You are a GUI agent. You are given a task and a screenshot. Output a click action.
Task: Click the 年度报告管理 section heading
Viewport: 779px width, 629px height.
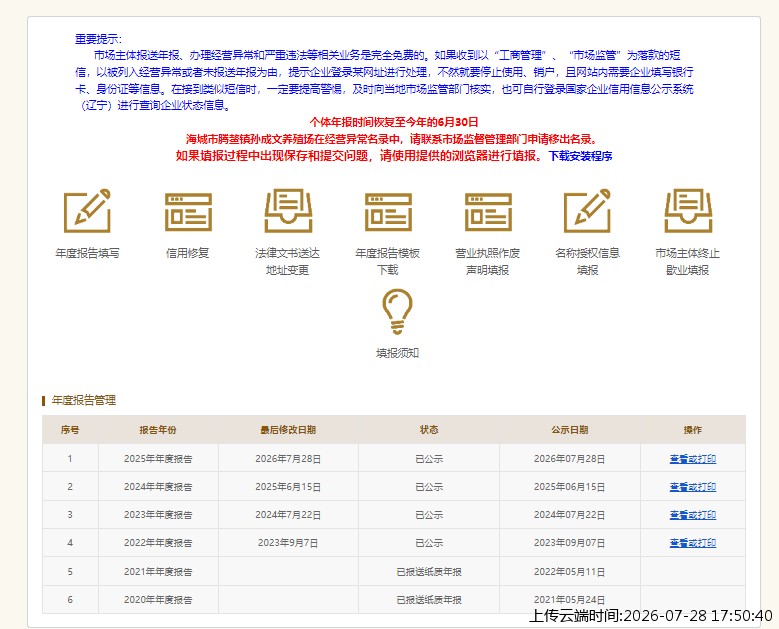(83, 400)
